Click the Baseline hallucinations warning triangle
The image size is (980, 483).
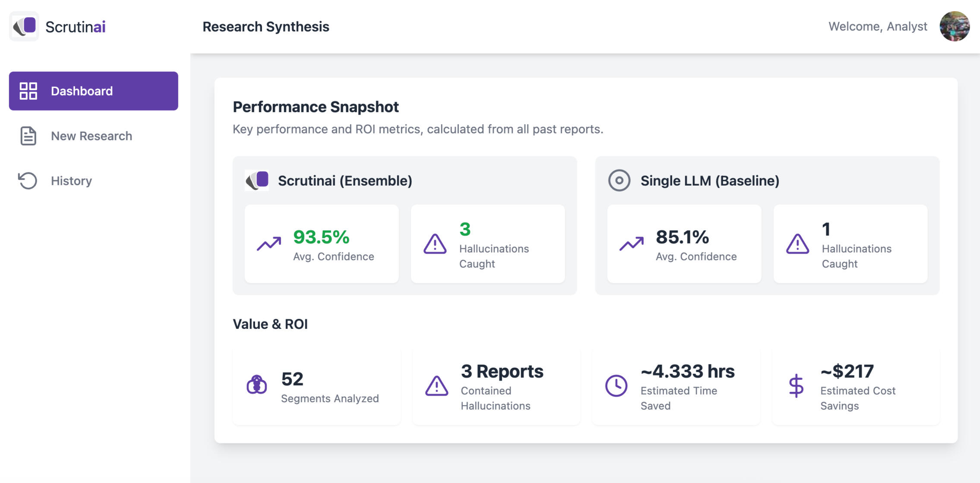(797, 244)
